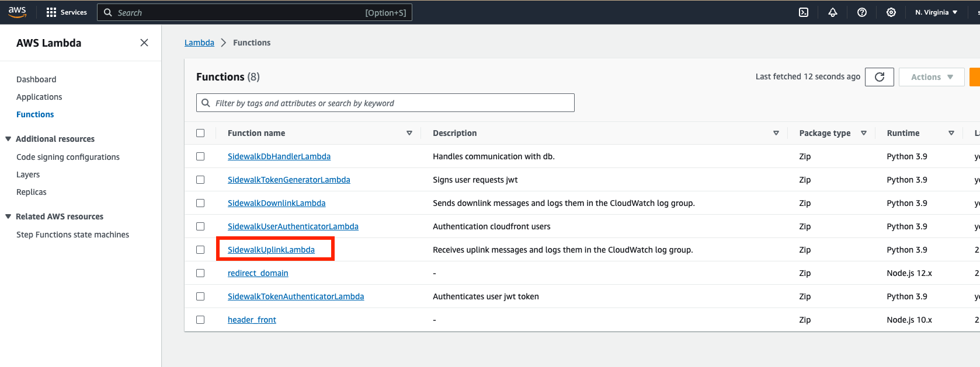Click the 'Node.js 10.x' runtime cell
The width and height of the screenshot is (980, 367).
pyautogui.click(x=909, y=320)
